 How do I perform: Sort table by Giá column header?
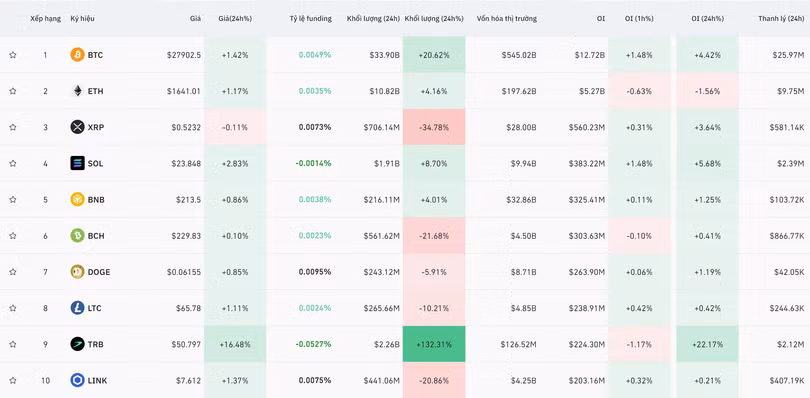[195, 19]
